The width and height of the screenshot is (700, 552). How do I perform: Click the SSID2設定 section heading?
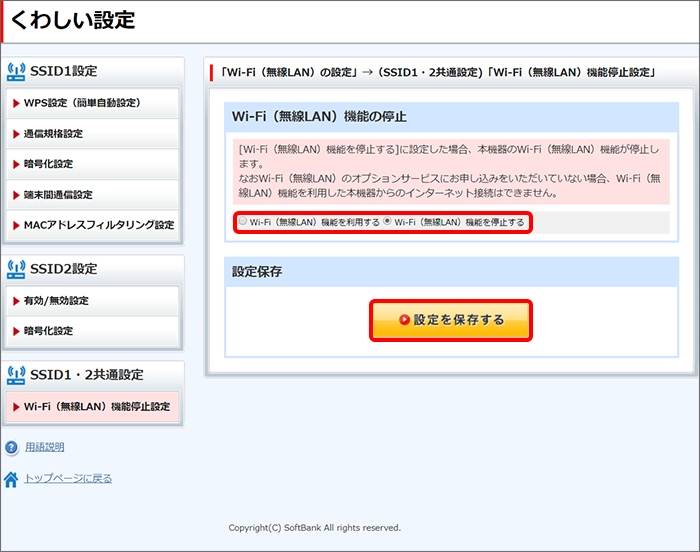63,269
